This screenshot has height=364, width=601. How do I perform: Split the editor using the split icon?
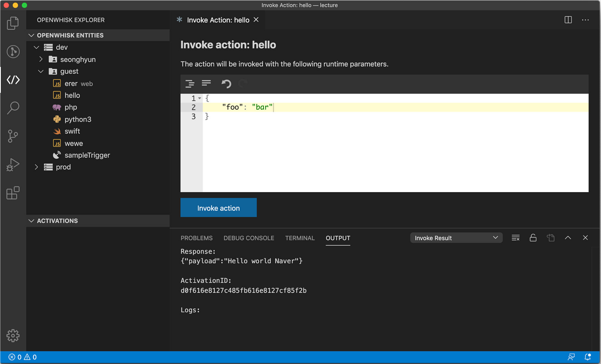click(568, 20)
